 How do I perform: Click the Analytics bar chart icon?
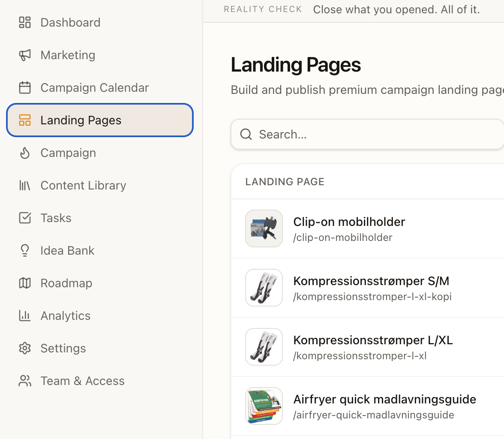click(x=25, y=316)
